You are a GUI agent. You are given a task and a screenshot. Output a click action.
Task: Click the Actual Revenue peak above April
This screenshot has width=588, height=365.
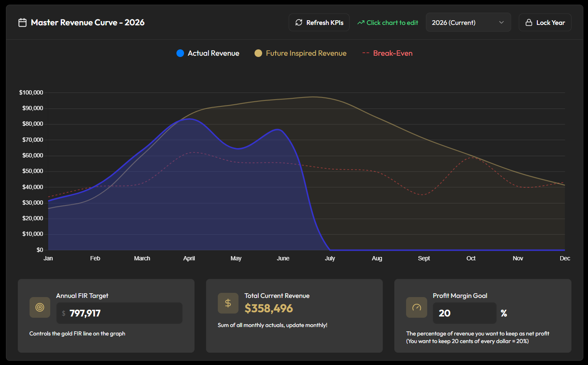pyautogui.click(x=189, y=119)
